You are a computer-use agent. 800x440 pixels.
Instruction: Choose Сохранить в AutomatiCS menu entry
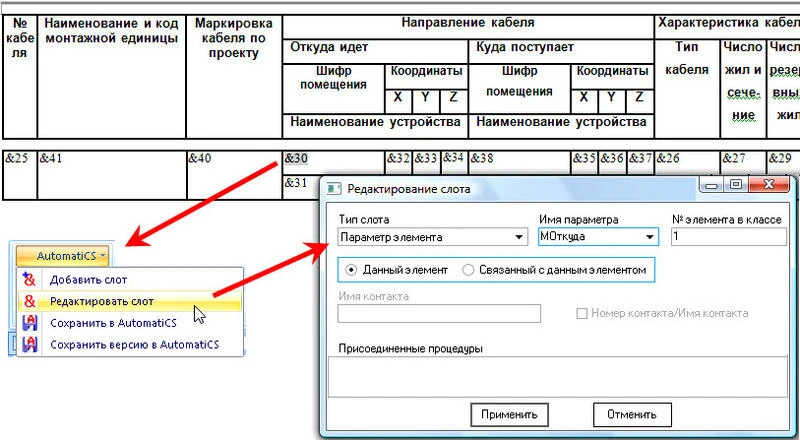tap(113, 322)
